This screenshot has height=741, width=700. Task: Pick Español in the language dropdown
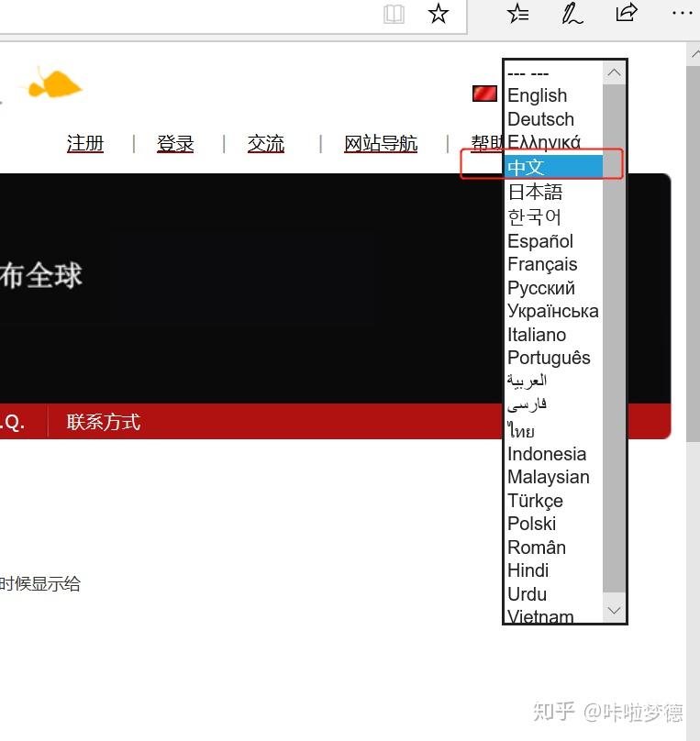point(540,241)
